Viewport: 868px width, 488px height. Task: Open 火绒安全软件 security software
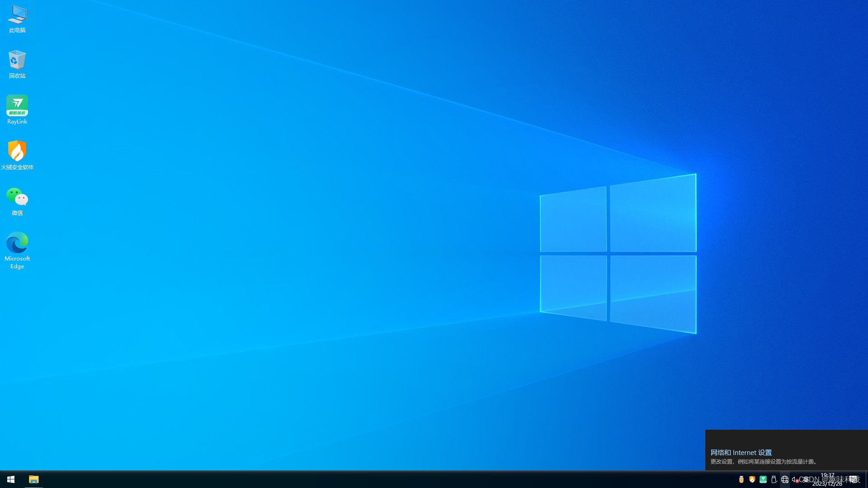(x=17, y=152)
